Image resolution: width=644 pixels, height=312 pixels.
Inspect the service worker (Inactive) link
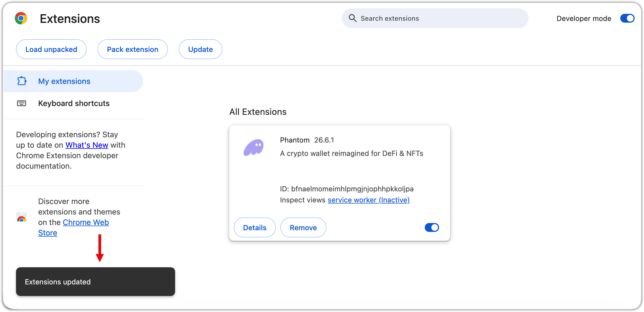pos(369,200)
